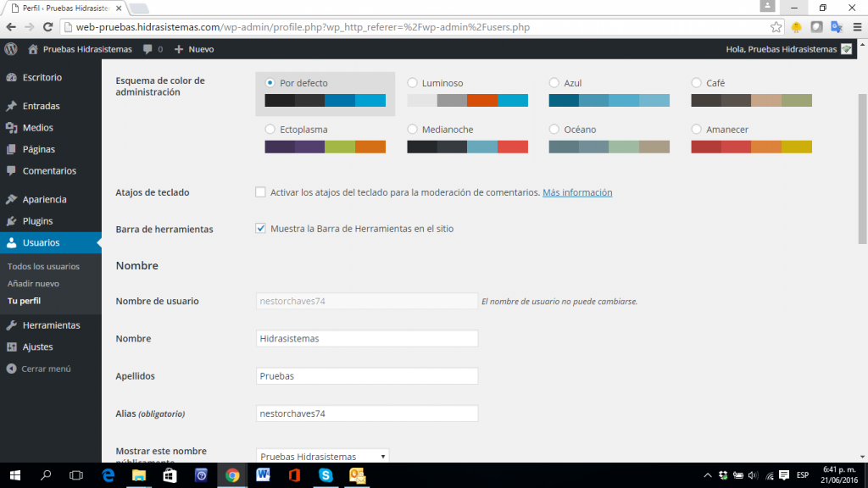
Task: Open the Nuevo menu in the admin bar
Action: (196, 48)
